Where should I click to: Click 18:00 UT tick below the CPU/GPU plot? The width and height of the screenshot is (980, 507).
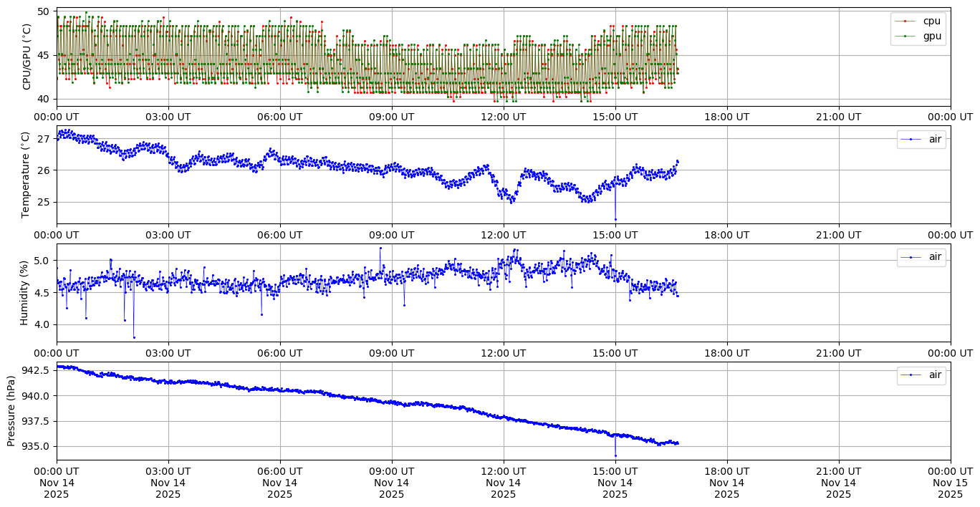click(727, 116)
